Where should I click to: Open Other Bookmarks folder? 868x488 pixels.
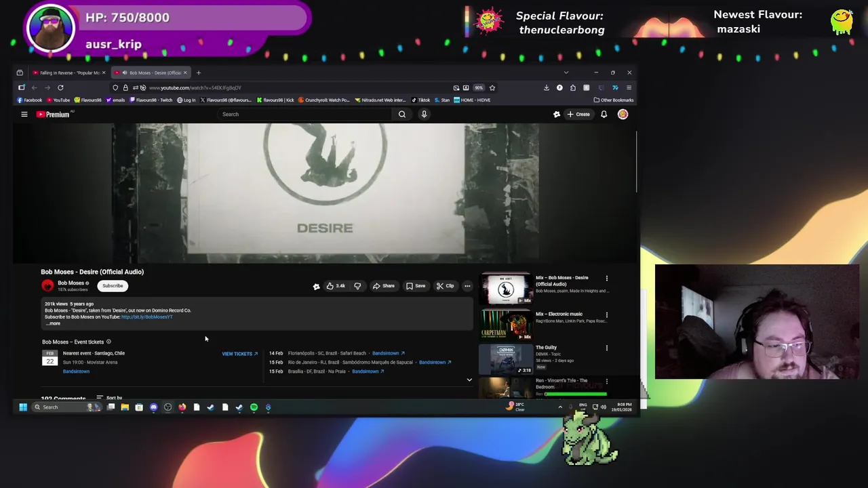tap(614, 100)
